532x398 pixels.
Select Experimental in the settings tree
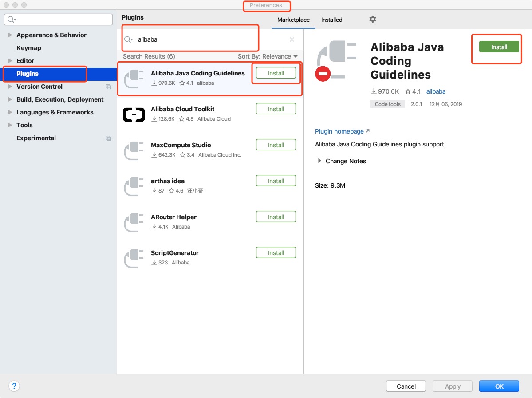pos(36,138)
